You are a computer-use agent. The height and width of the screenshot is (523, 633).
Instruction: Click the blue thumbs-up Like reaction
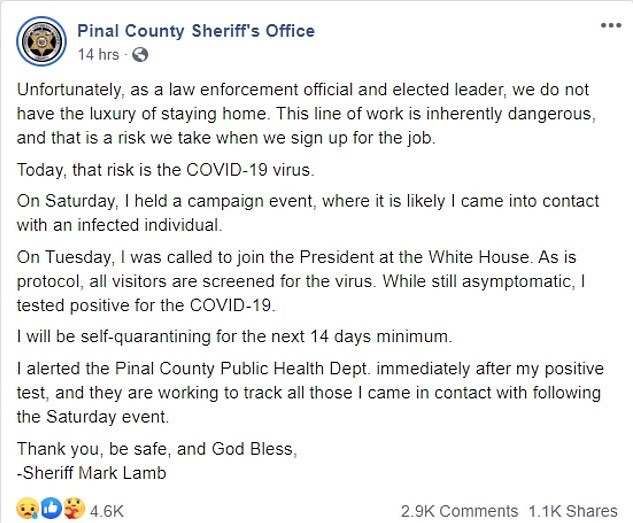click(x=51, y=511)
